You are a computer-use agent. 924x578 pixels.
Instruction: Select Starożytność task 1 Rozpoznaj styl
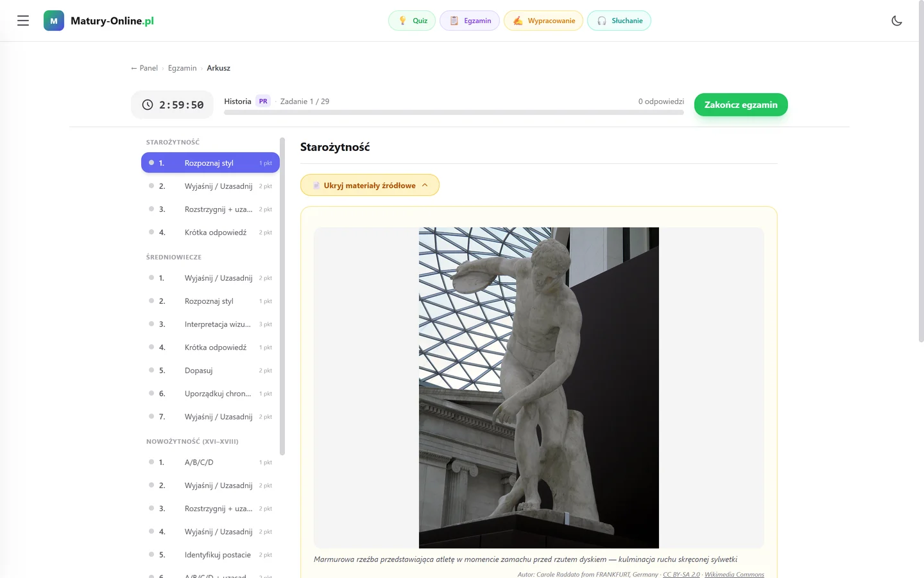[210, 162]
